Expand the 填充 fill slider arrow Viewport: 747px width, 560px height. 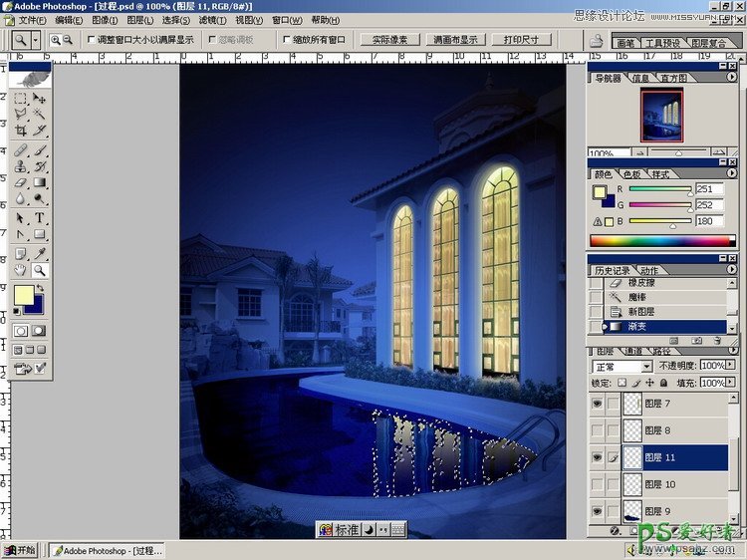point(732,383)
